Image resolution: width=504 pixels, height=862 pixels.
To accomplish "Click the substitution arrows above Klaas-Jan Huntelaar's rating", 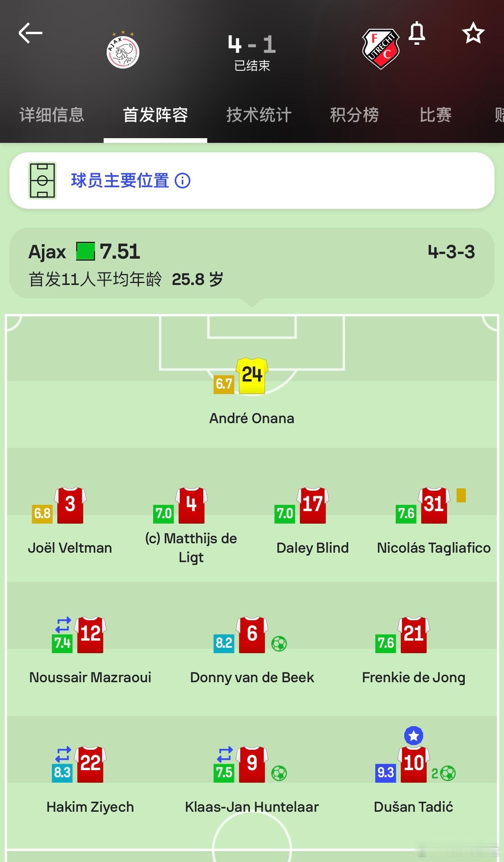I will pyautogui.click(x=225, y=754).
